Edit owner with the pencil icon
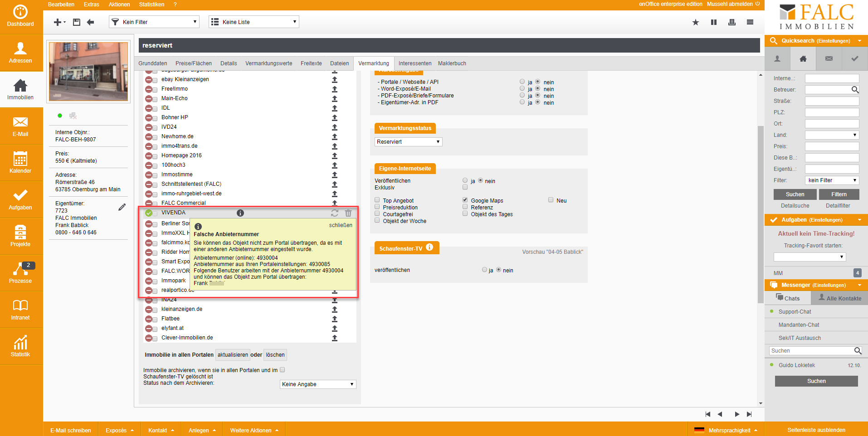Screen dimensions: 868x436 coord(122,207)
